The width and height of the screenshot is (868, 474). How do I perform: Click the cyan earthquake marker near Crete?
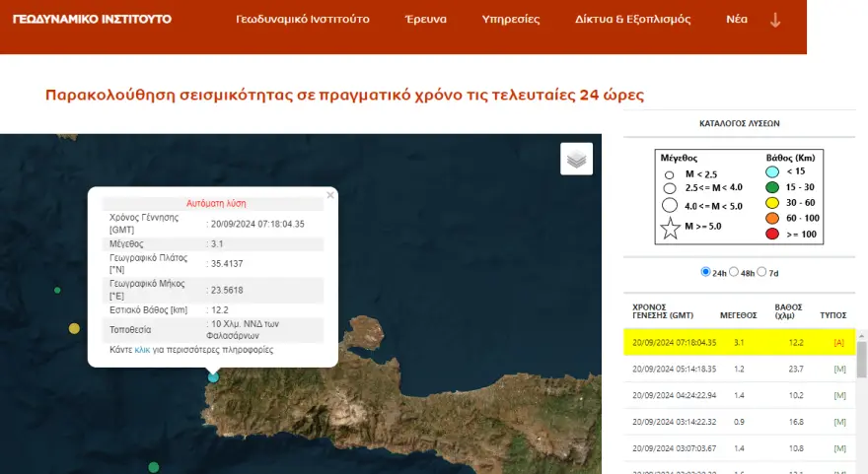(x=213, y=376)
